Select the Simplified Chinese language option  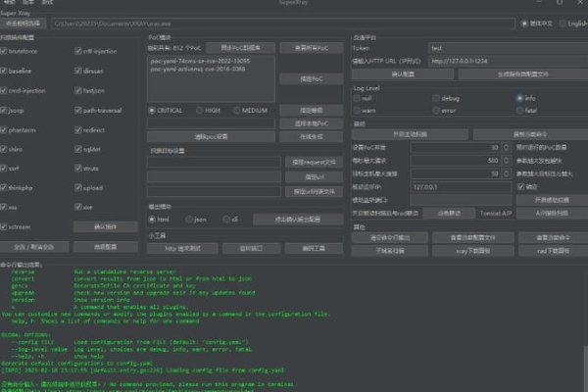[524, 24]
